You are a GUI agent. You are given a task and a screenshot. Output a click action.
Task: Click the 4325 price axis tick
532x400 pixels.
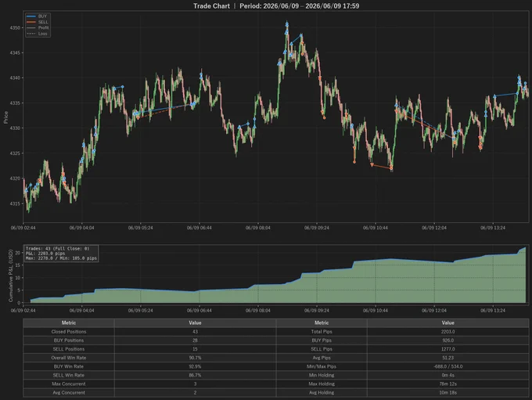[15, 153]
